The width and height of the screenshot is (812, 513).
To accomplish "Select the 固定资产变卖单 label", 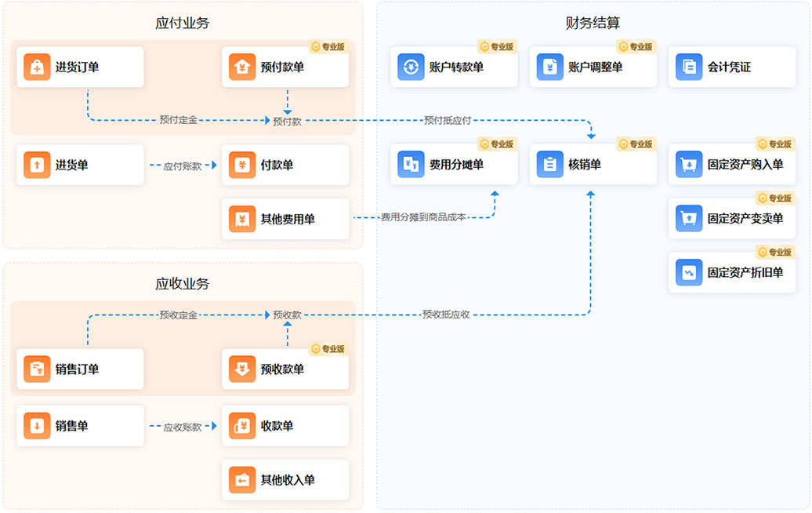I will point(745,218).
